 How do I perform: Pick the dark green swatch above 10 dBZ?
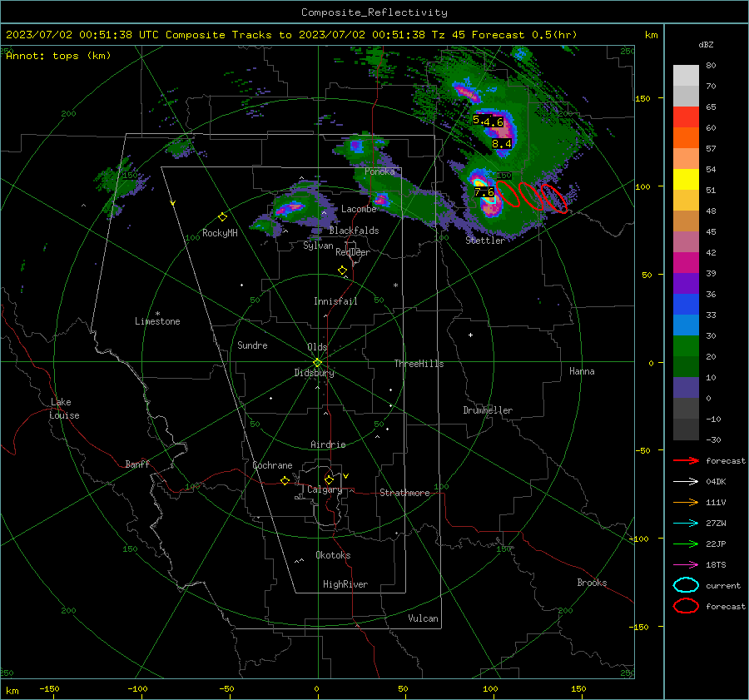point(686,366)
